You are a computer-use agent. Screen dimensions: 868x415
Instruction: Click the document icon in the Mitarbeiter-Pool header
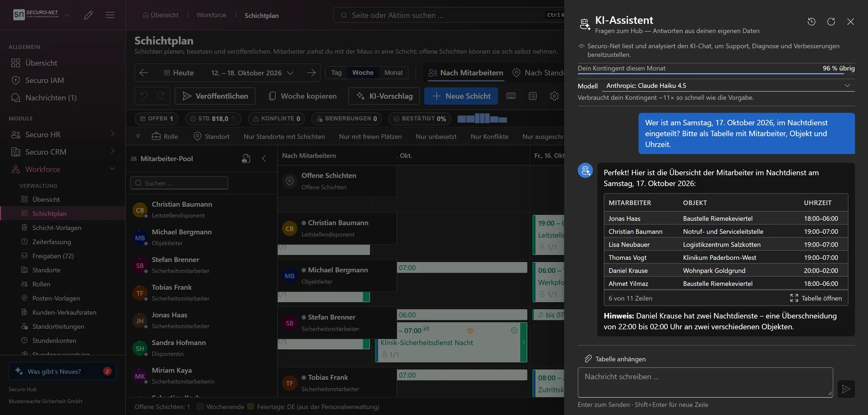(x=246, y=158)
